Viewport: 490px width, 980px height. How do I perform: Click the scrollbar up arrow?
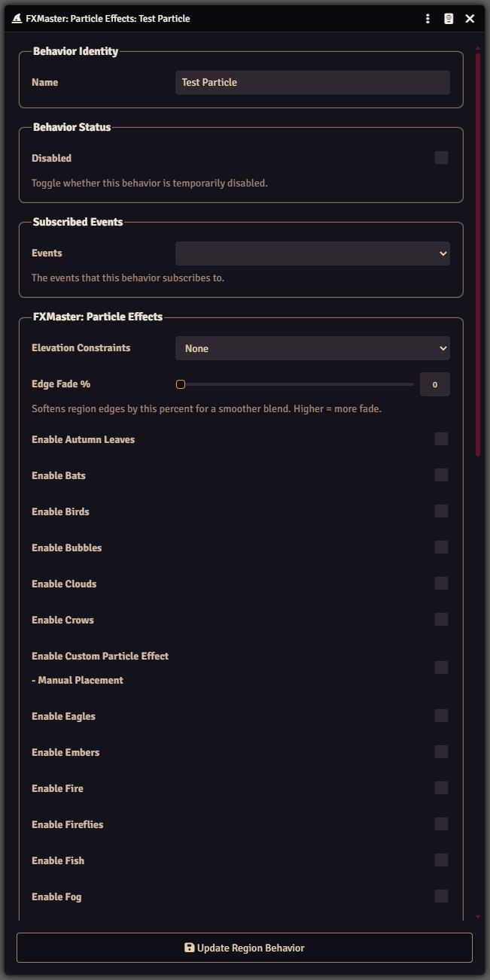click(x=477, y=48)
